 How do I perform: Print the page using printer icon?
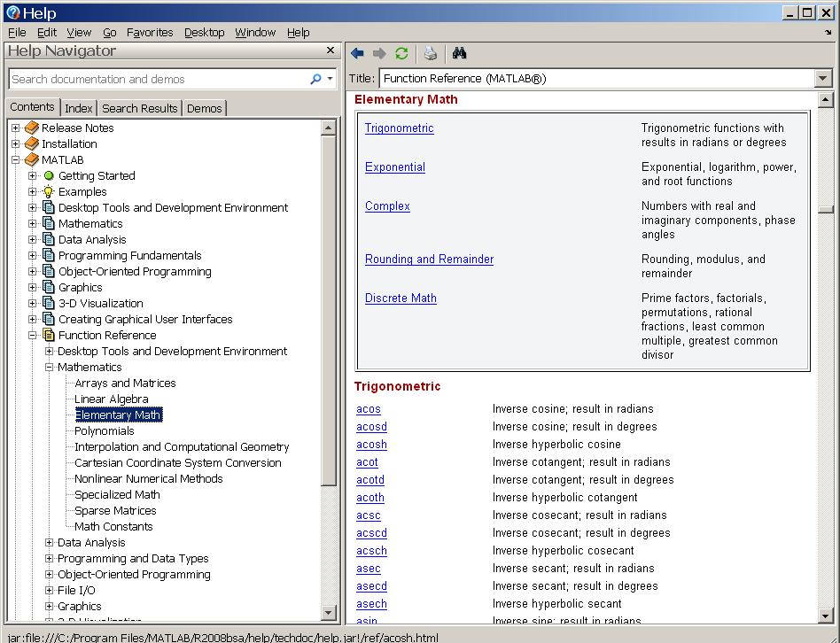(x=430, y=53)
